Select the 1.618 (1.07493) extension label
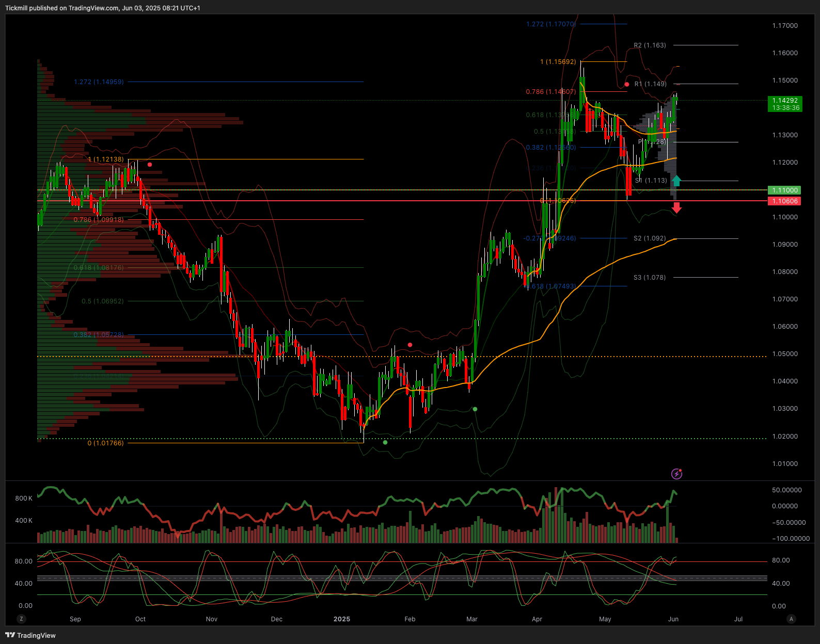This screenshot has width=820, height=644. point(551,286)
